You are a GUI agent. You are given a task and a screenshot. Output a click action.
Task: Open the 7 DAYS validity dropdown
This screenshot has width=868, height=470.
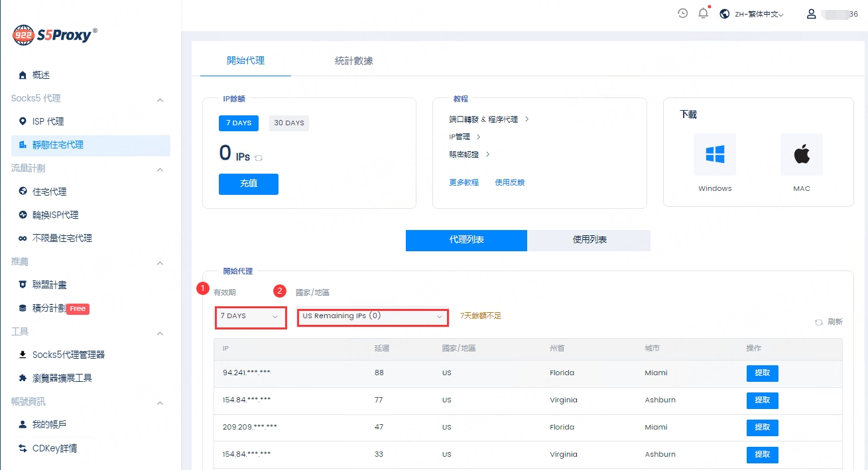[250, 317]
